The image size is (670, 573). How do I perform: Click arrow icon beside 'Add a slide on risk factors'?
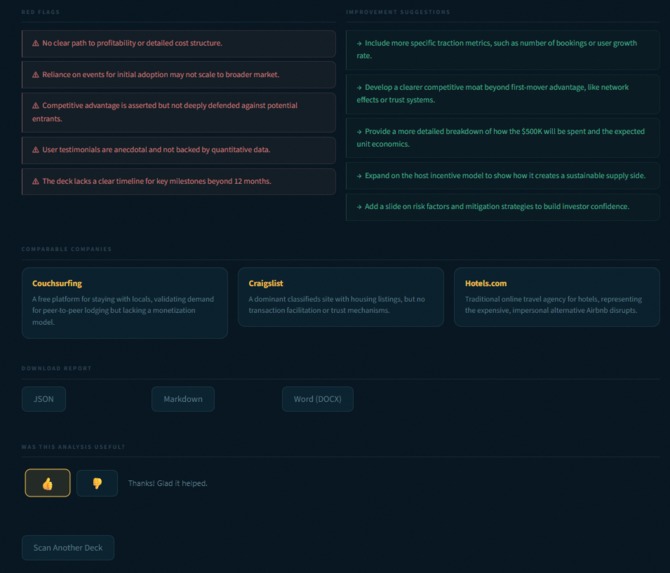tap(359, 207)
